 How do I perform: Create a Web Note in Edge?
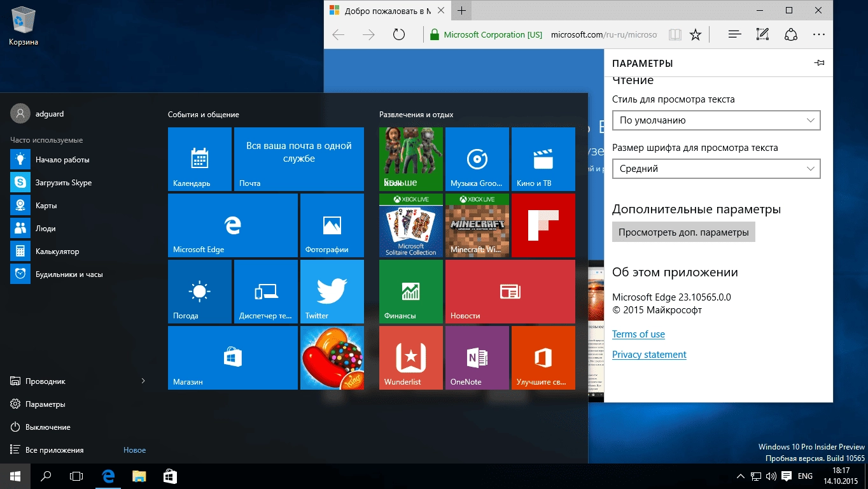(x=762, y=34)
